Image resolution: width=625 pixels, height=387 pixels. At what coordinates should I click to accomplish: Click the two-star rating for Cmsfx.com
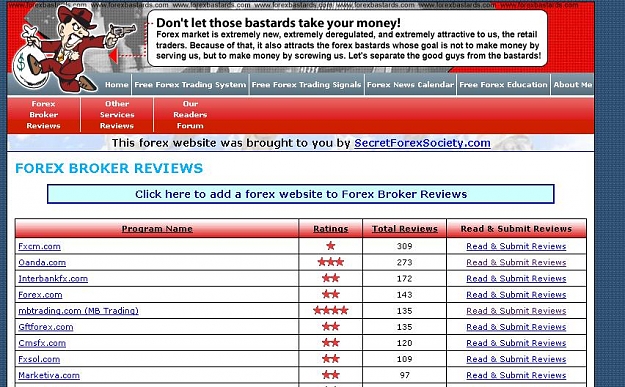tap(330, 342)
